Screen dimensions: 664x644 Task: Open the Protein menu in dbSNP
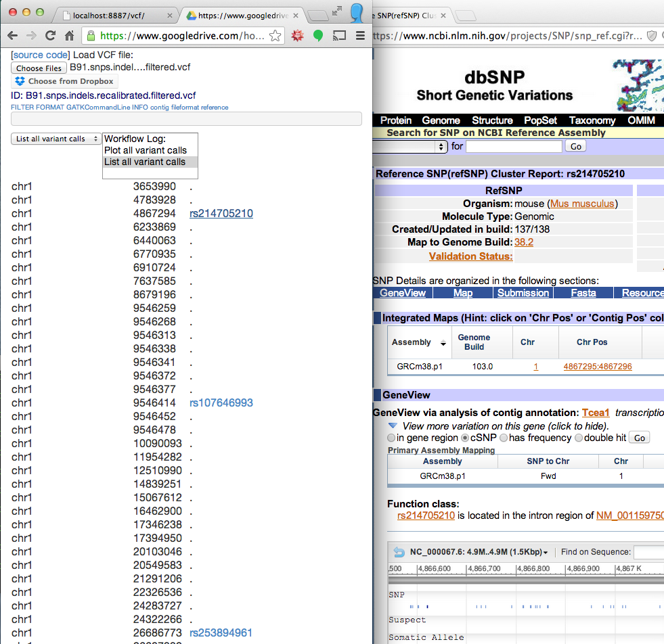(396, 120)
